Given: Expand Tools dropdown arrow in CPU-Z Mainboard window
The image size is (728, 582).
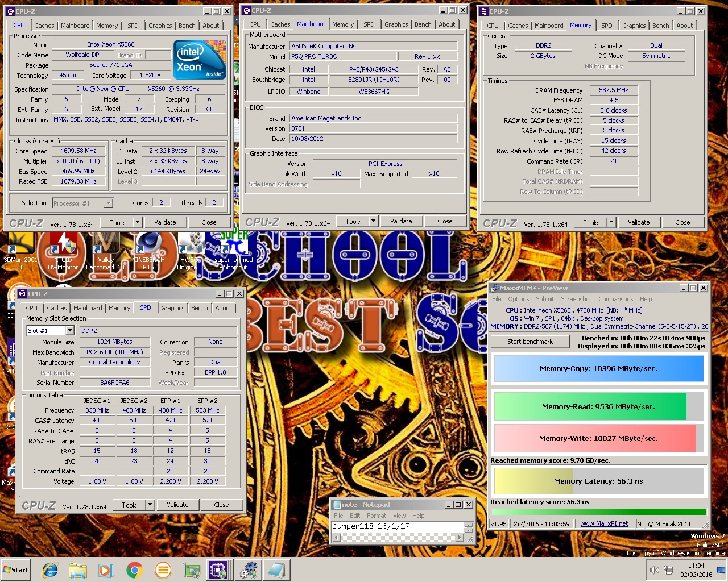Looking at the screenshot, I should [373, 221].
